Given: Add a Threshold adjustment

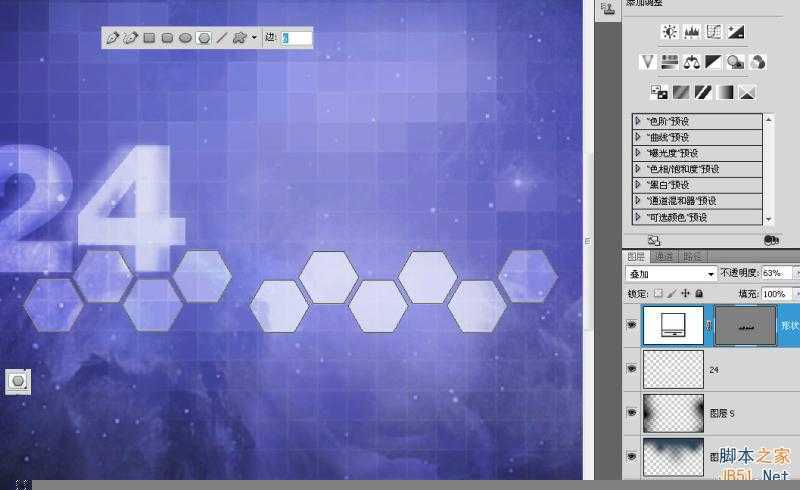Looking at the screenshot, I should 703,92.
